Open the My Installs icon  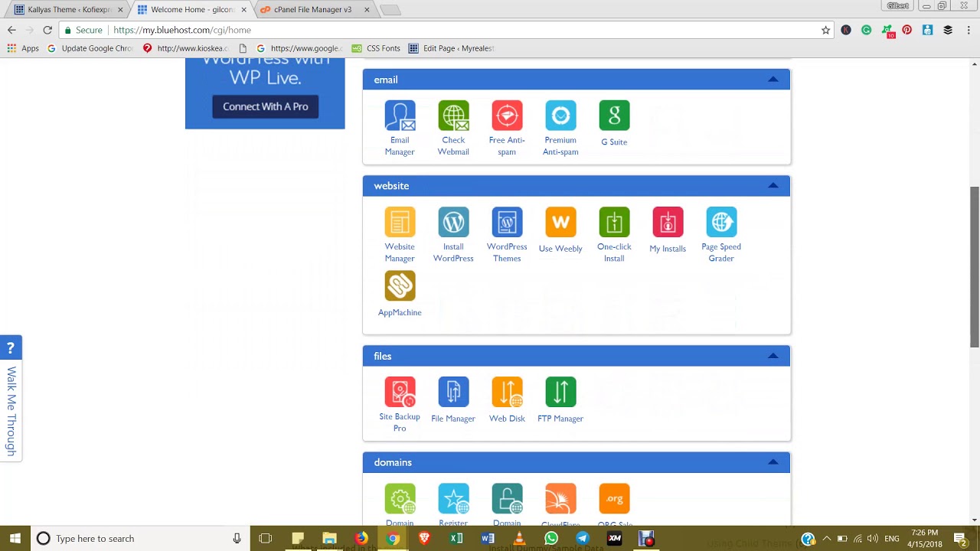point(668,222)
